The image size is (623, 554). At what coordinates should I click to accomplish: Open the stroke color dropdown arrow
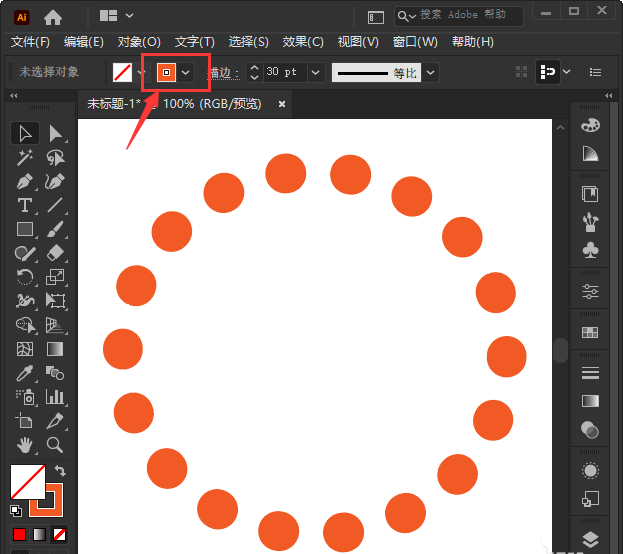coord(185,72)
